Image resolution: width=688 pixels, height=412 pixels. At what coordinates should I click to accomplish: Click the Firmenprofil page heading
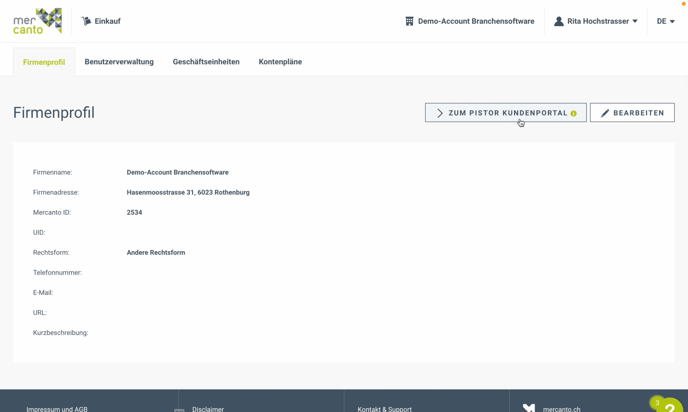coord(54,113)
